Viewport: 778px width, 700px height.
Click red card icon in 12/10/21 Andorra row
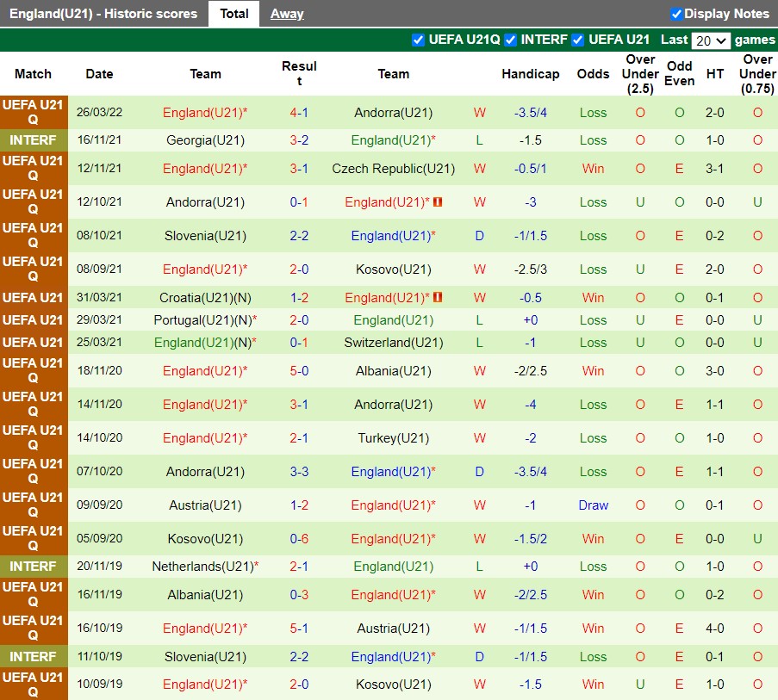point(438,202)
